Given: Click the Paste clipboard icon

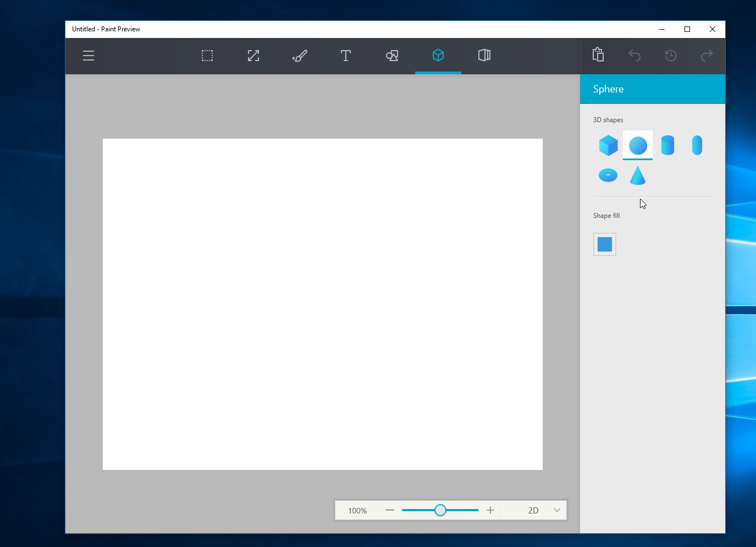Looking at the screenshot, I should [x=598, y=55].
